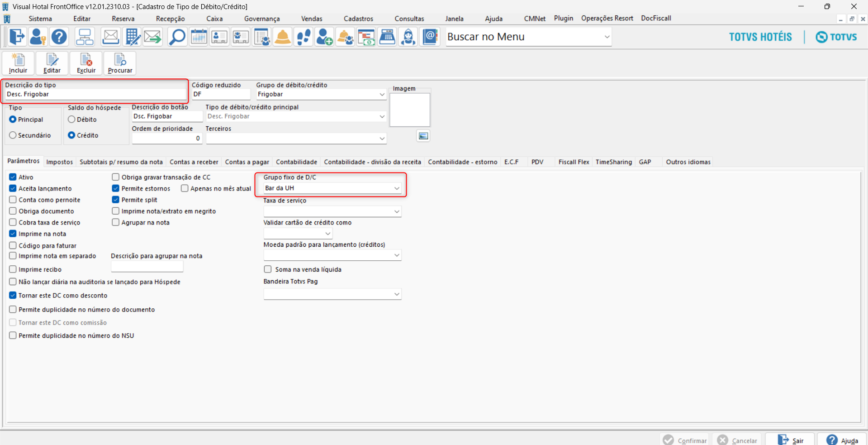The width and height of the screenshot is (868, 445).
Task: Expand Tipo de débito/crédito principal dropdown
Action: [382, 116]
